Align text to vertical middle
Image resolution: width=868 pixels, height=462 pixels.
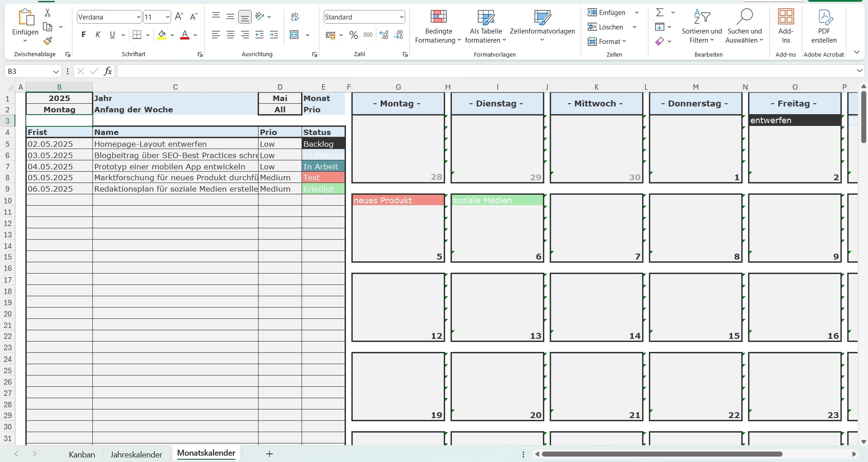pos(230,17)
